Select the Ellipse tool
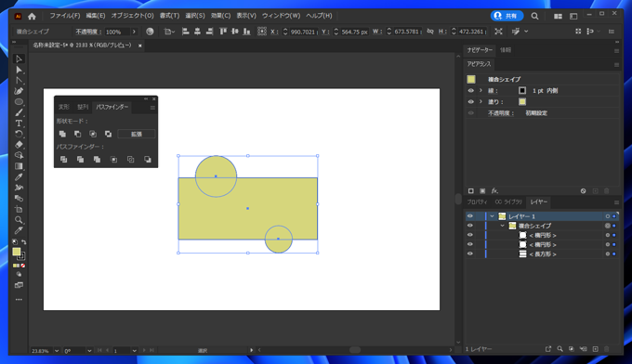The image size is (632, 364). pyautogui.click(x=19, y=102)
